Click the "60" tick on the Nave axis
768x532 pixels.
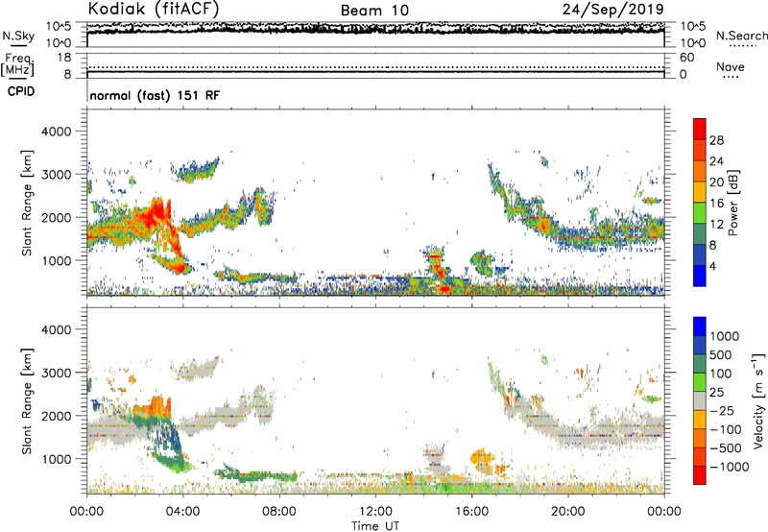point(687,58)
